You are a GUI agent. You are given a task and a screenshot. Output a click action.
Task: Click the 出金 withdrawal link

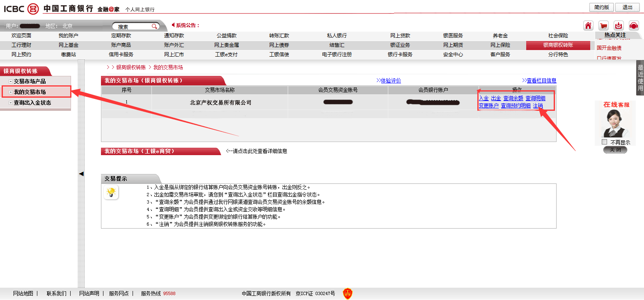point(496,98)
